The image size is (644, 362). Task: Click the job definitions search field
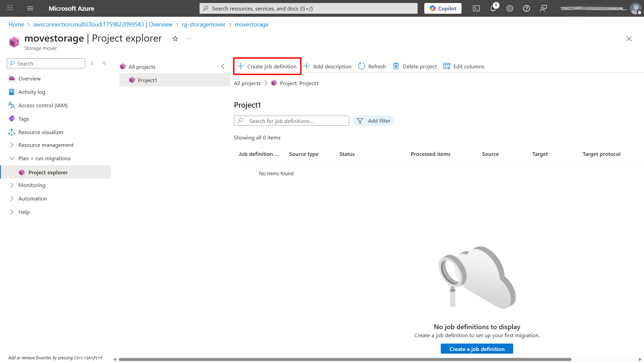point(291,121)
